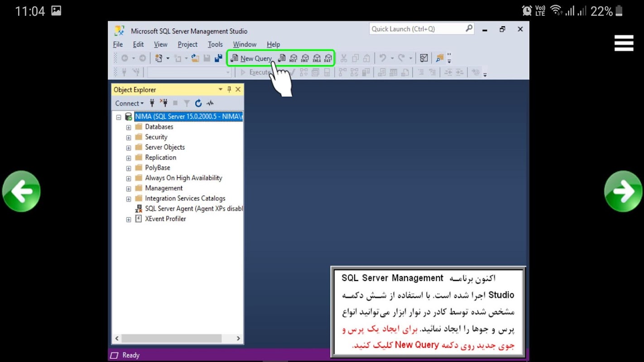Click Connect Object Explorer plug icon
This screenshot has height=362, width=644.
[152, 103]
